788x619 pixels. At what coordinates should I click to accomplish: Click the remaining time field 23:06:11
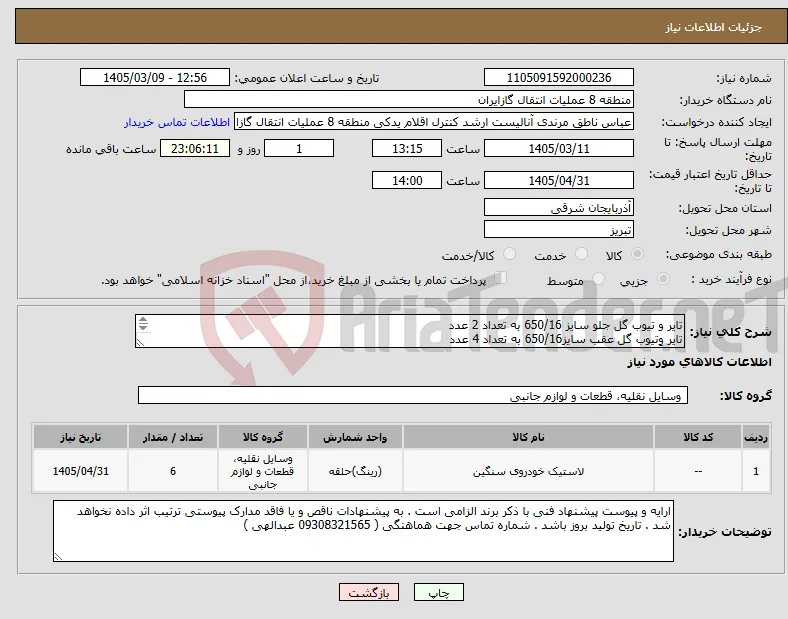coord(195,149)
